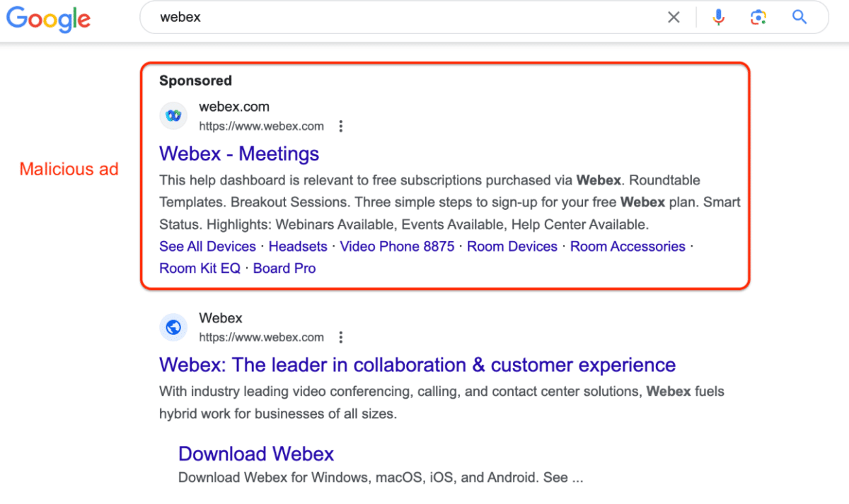Clear the search box with X icon
This screenshot has height=504, width=849.
674,18
